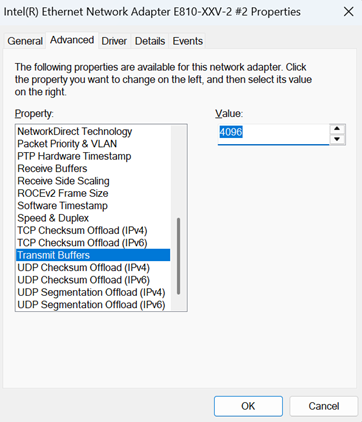Select Speed & Duplex property
Screen dimensions: 362x422
tap(93, 218)
